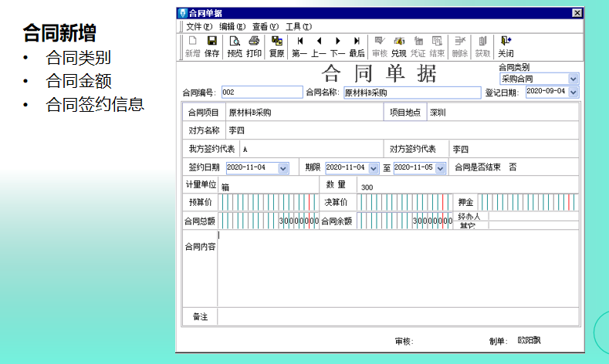Click the 结束 (end) toolbar icon

pyautogui.click(x=437, y=46)
